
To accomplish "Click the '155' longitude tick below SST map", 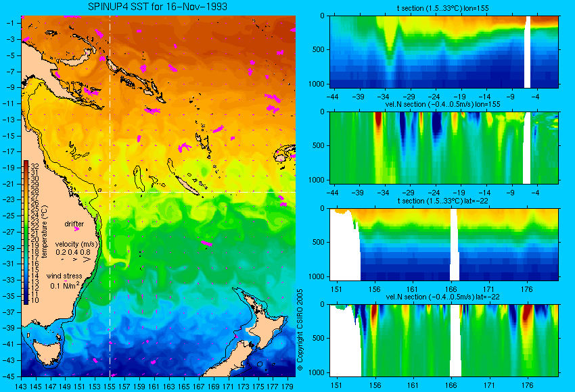I will point(110,386).
